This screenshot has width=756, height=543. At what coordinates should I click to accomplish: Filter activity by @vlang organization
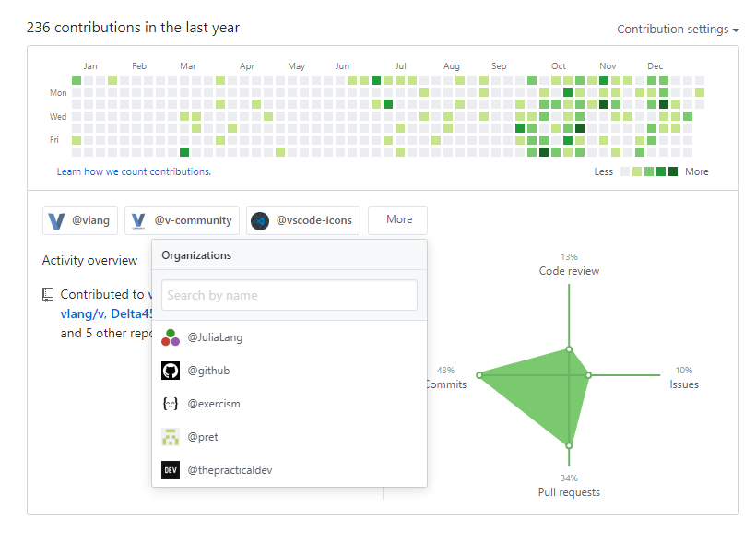[80, 220]
